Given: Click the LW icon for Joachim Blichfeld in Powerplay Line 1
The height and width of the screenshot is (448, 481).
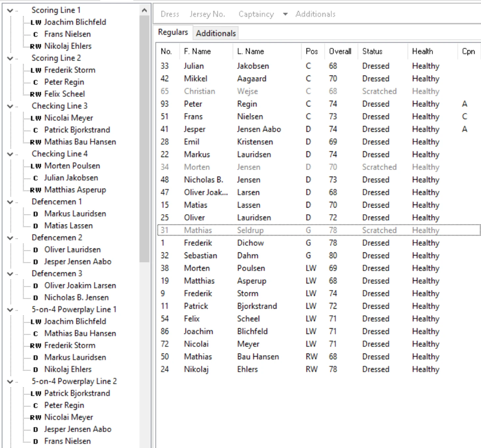Looking at the screenshot, I should [x=36, y=322].
